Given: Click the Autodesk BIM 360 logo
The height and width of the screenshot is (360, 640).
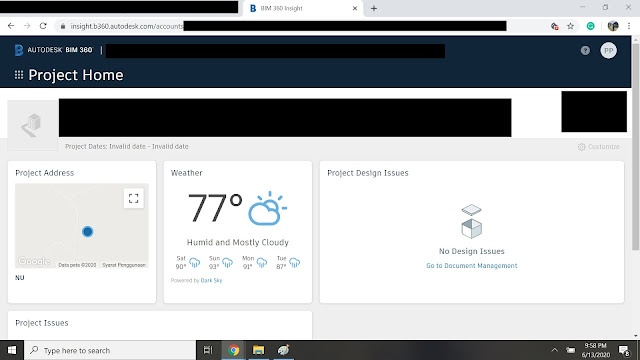Looking at the screenshot, I should (x=53, y=50).
